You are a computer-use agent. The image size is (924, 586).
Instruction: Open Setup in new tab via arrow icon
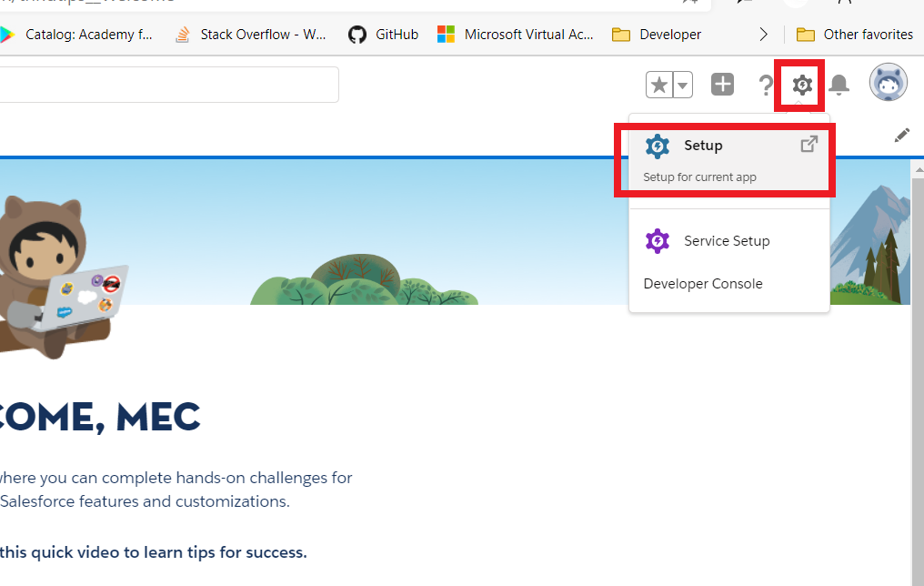point(808,143)
